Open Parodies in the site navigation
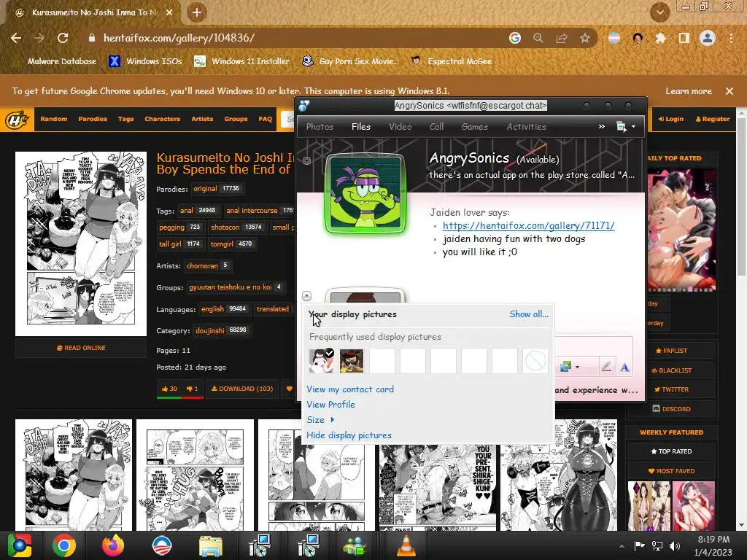The height and width of the screenshot is (560, 747). [x=93, y=119]
